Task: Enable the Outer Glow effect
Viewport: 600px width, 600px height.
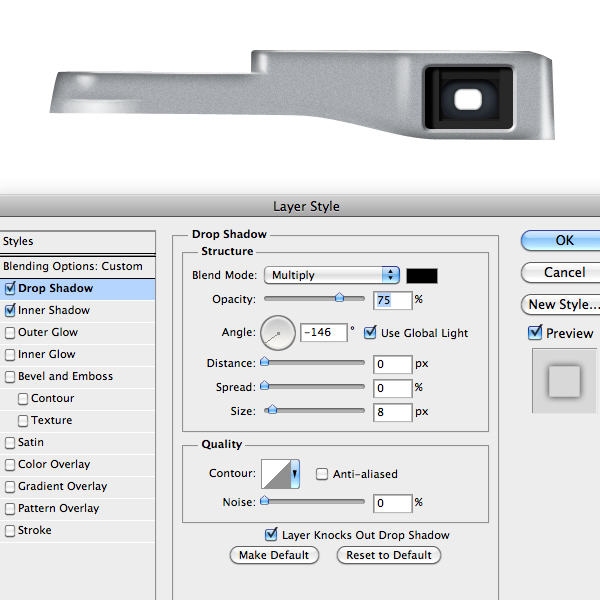Action: pyautogui.click(x=10, y=333)
